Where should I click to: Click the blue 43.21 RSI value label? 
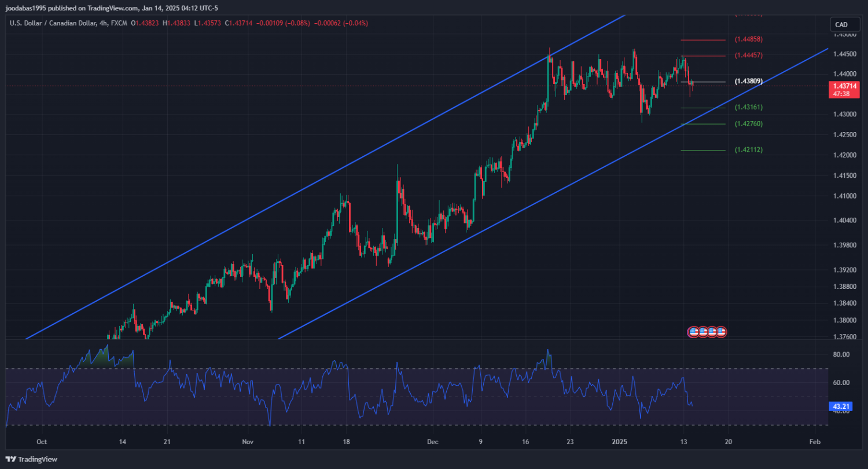[840, 407]
